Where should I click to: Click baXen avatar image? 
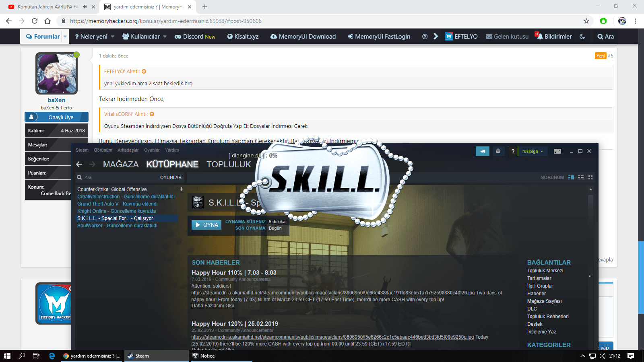[x=56, y=74]
